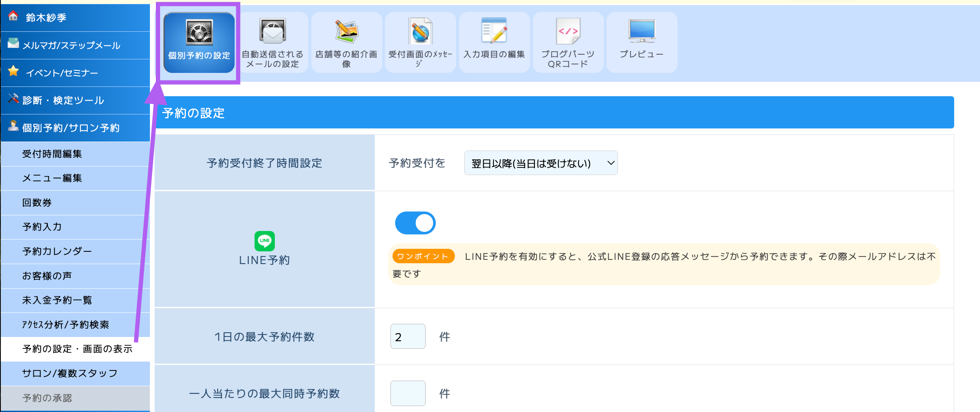Viewport: 980px width, 412px height.
Task: Go to メニュー編集 page
Action: 52,178
